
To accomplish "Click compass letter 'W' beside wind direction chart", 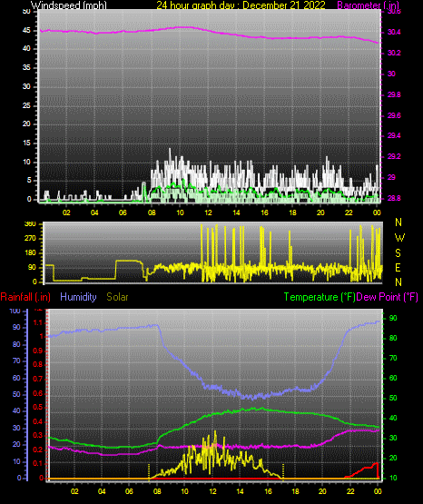I will pos(399,238).
